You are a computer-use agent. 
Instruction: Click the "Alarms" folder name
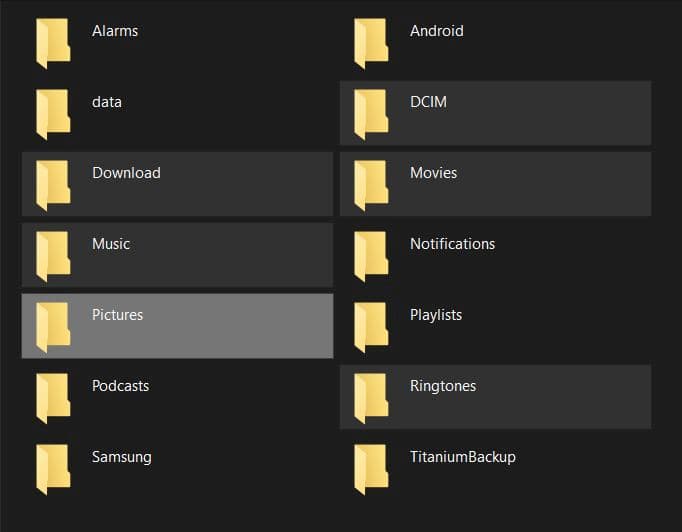(x=115, y=31)
